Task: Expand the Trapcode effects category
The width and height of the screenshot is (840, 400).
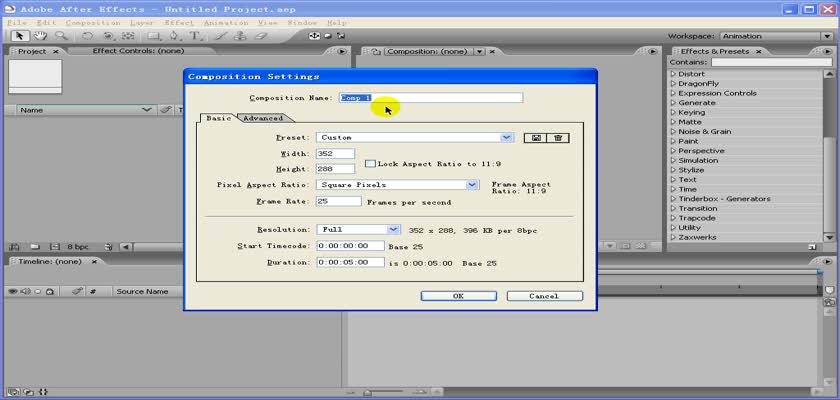Action: 673,218
